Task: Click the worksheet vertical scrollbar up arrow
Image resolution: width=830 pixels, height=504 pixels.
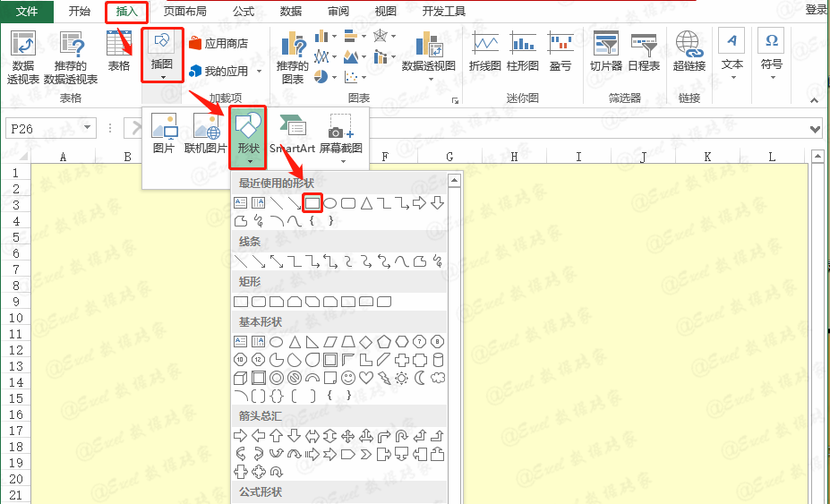Action: pyautogui.click(x=817, y=156)
